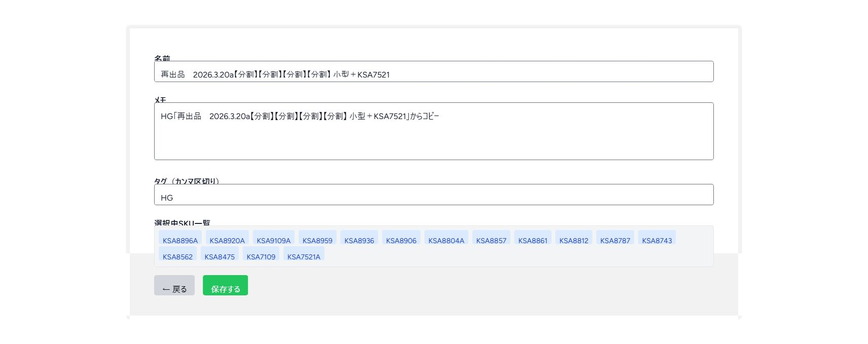Click the KSA8936 SKU chip
868x344 pixels.
click(x=359, y=239)
